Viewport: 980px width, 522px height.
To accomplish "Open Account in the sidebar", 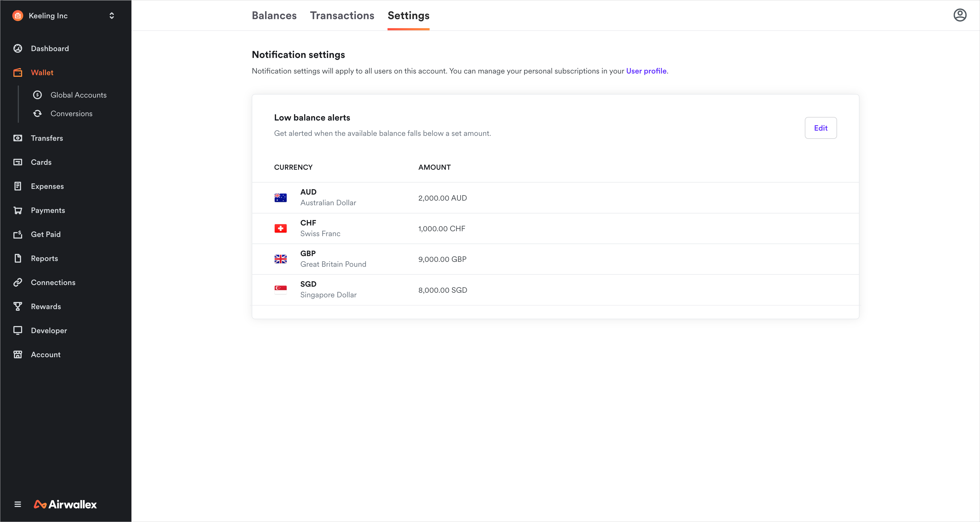I will click(x=46, y=354).
